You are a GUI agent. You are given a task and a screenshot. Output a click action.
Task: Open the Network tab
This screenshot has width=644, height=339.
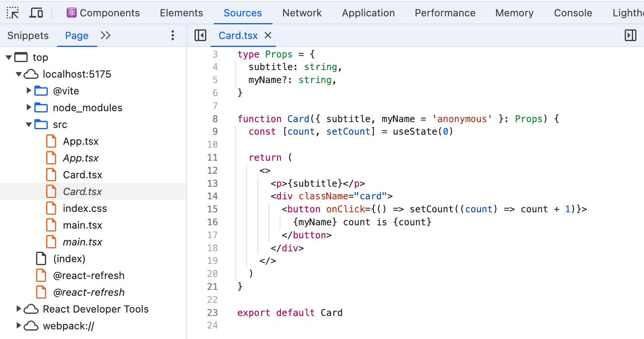tap(302, 13)
